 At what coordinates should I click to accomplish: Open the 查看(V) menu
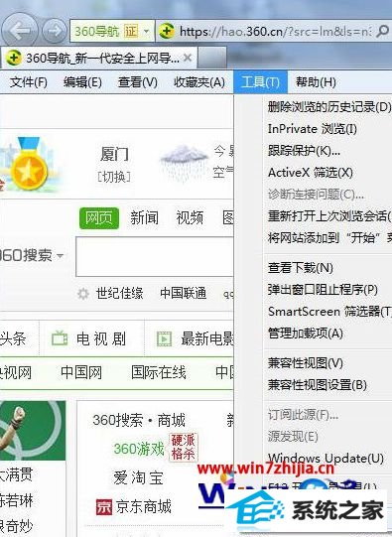click(138, 82)
